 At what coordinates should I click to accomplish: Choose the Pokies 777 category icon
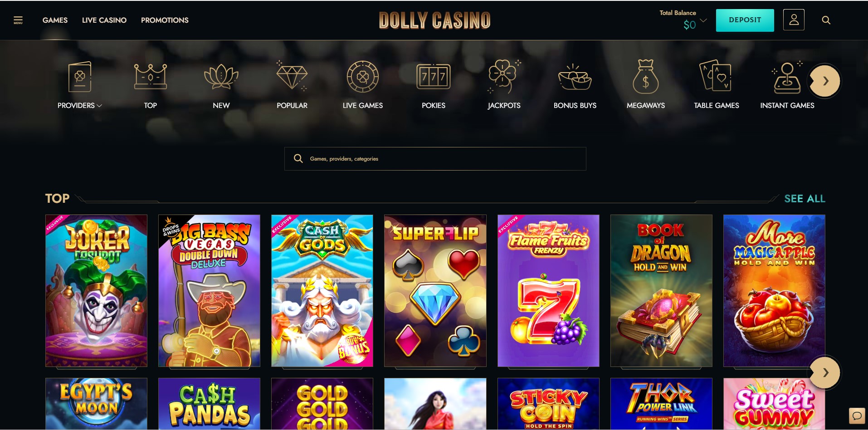coord(434,77)
